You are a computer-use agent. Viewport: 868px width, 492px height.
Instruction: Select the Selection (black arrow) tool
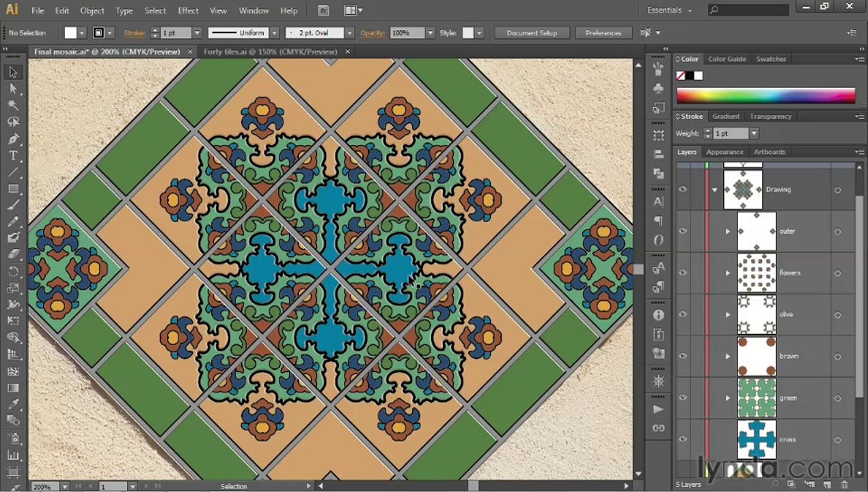13,72
